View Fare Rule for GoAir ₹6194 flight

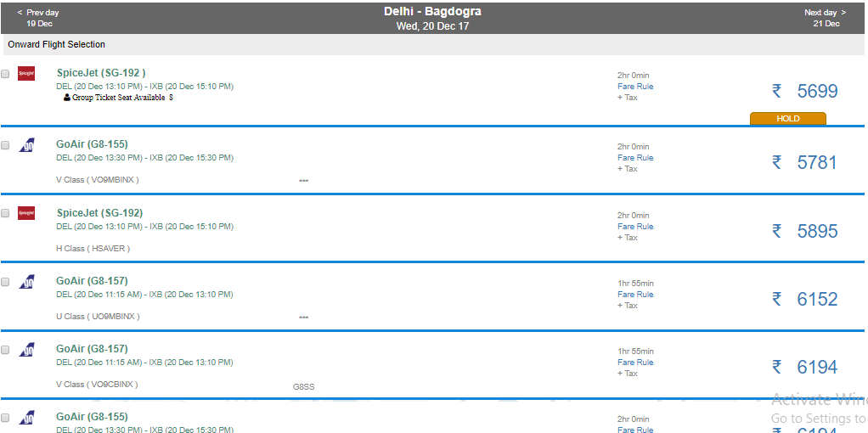pyautogui.click(x=635, y=363)
